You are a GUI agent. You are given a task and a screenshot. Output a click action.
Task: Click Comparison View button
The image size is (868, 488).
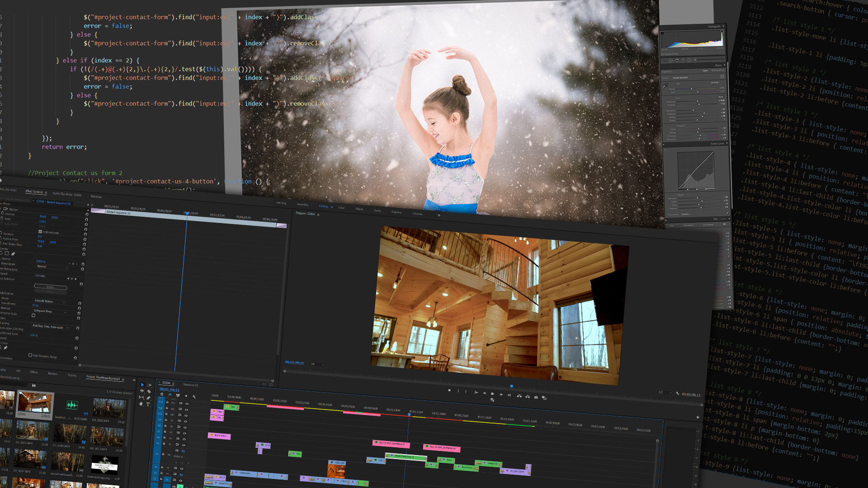tap(544, 398)
